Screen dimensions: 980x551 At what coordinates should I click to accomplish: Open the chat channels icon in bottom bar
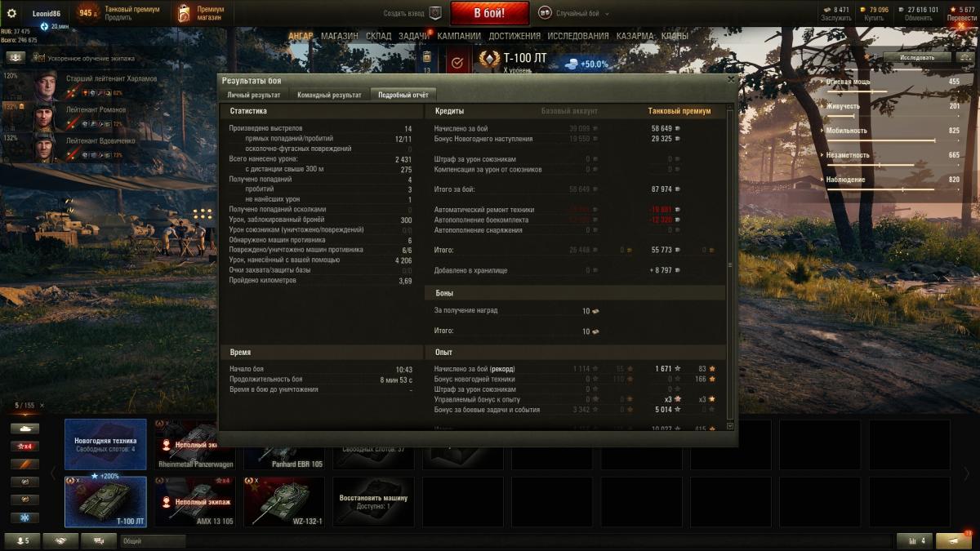click(x=100, y=540)
